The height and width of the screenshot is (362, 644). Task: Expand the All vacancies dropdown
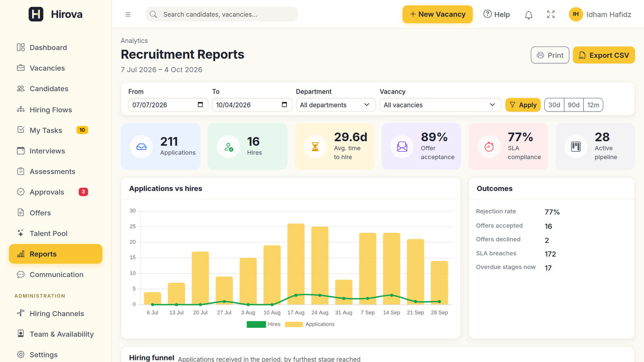(440, 105)
